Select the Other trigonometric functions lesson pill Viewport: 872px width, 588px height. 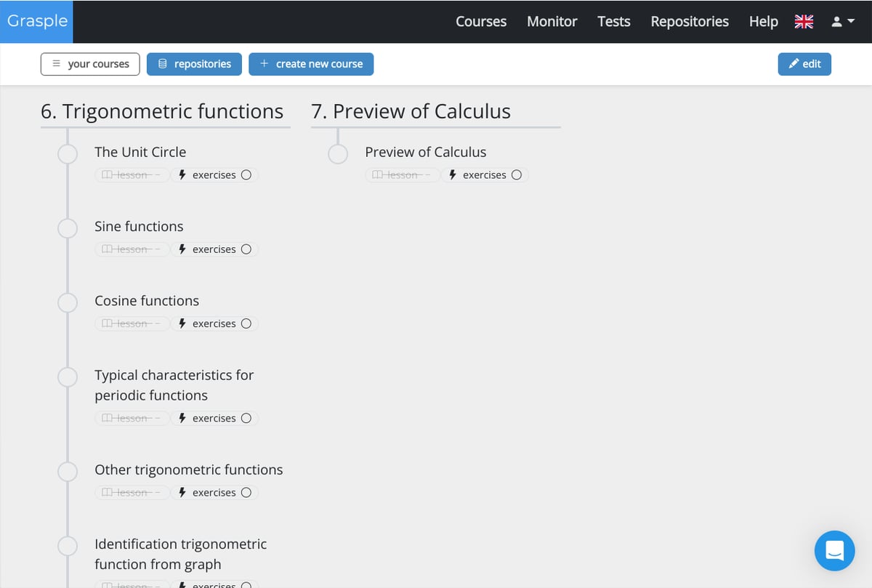click(132, 492)
